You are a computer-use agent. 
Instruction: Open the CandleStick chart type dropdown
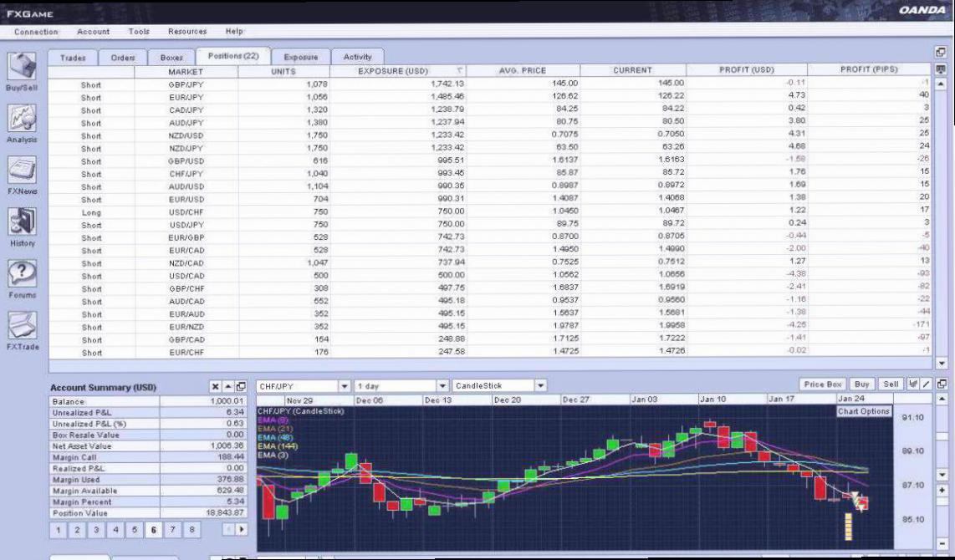coord(540,386)
